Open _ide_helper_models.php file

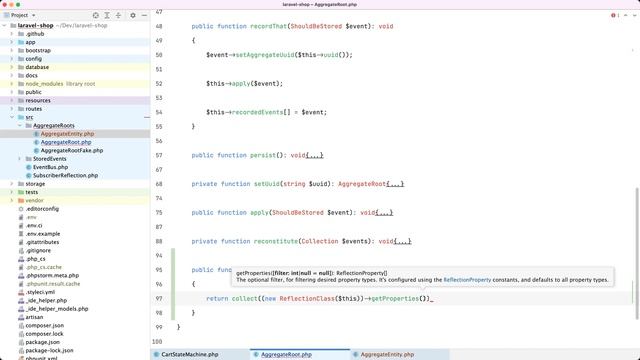click(57, 309)
